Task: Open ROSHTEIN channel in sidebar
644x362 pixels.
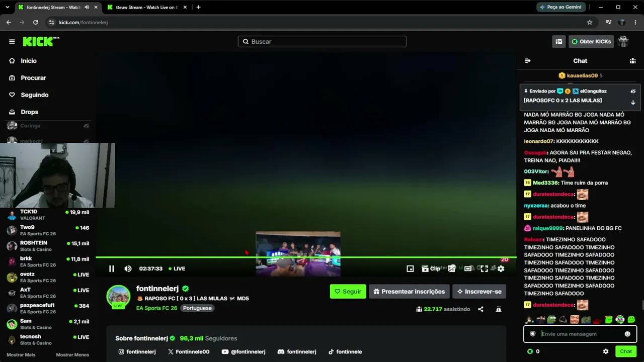Action: (x=48, y=246)
